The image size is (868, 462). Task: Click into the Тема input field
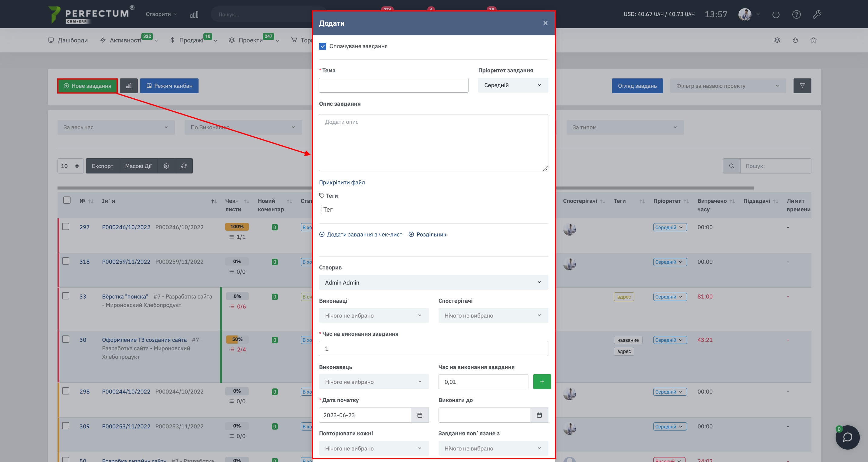[393, 85]
